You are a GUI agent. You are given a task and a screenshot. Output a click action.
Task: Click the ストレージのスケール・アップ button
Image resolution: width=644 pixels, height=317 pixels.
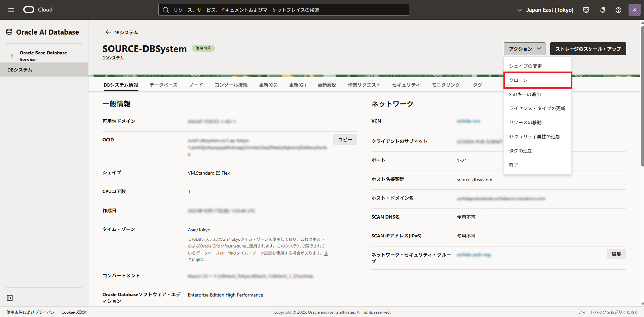click(588, 49)
